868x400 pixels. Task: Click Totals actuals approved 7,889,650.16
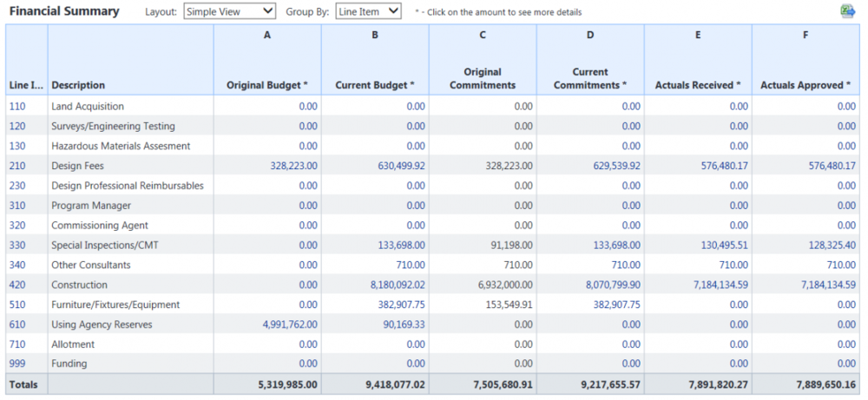coord(827,384)
